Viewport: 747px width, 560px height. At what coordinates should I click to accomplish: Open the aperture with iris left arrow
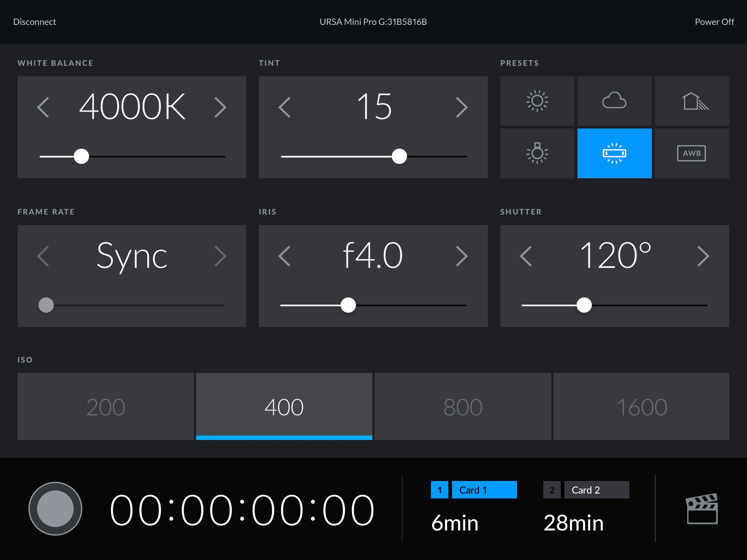click(x=284, y=256)
